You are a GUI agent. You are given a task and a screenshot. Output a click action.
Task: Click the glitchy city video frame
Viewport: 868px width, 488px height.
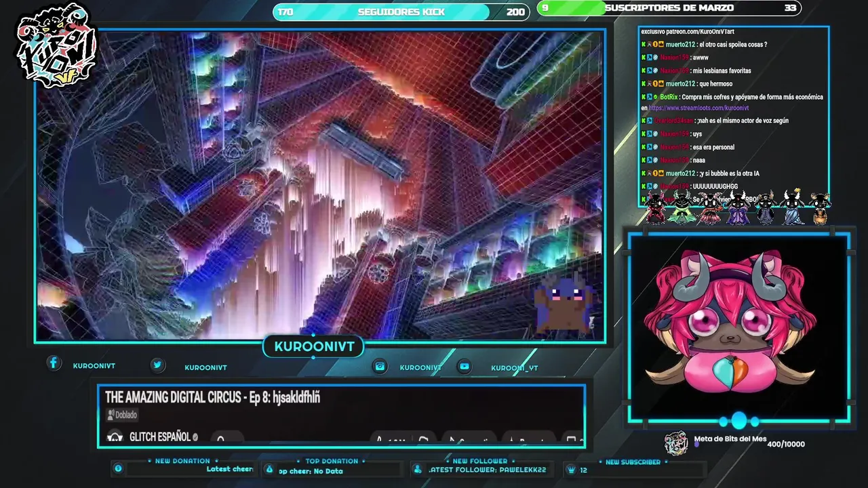(319, 186)
